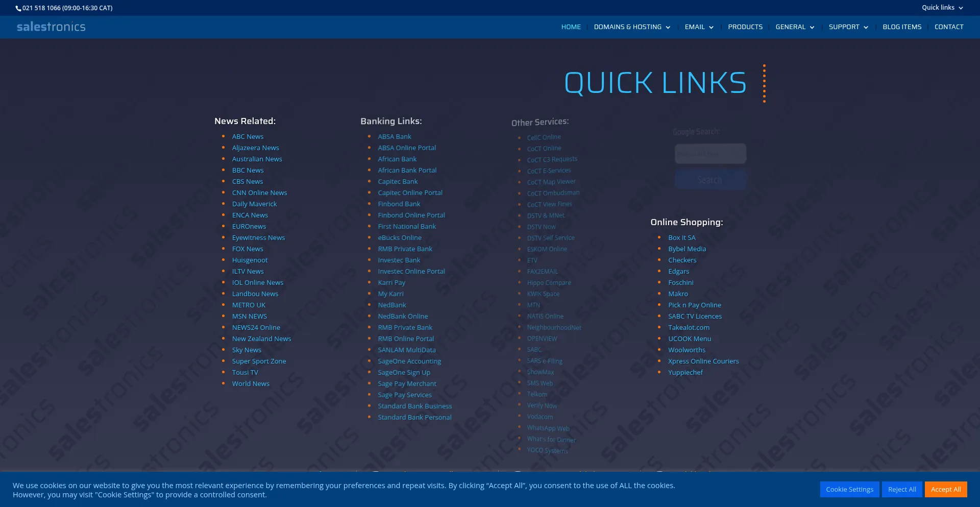Visit SABC TV Licences
Screen dimensions: 980x507
(x=695, y=317)
